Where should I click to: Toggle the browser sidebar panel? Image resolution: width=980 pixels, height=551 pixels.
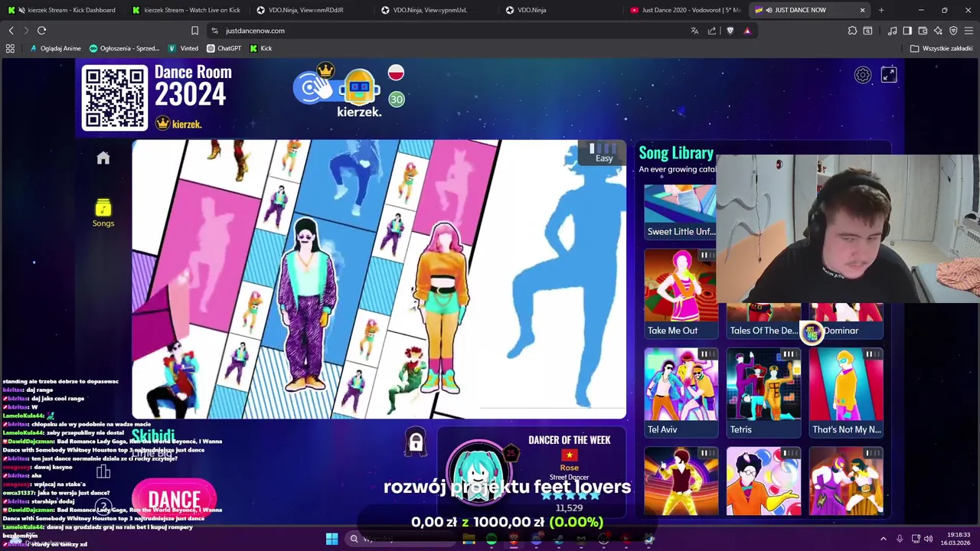pos(907,31)
